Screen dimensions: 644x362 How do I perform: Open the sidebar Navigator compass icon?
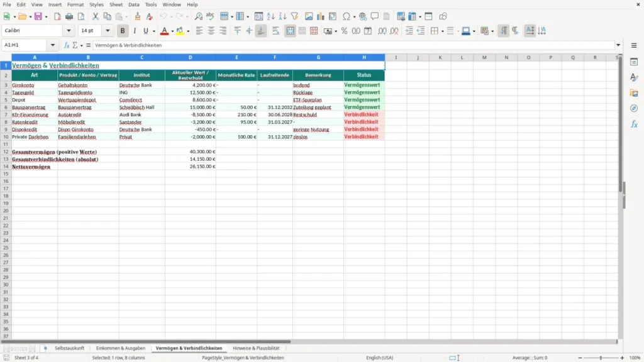point(634,108)
